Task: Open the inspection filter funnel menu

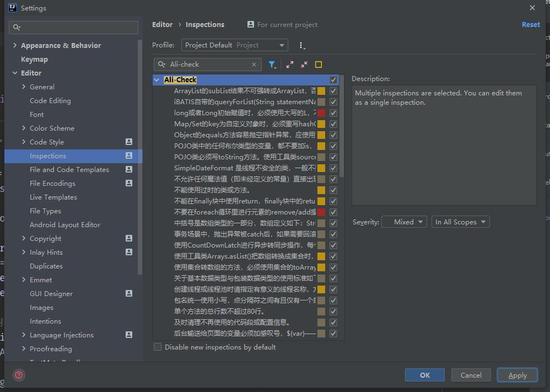Action: pos(272,65)
